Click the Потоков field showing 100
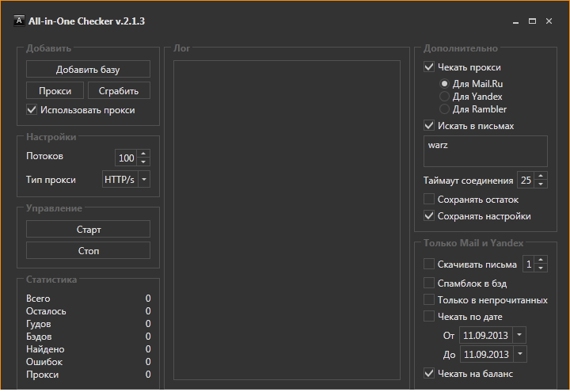This screenshot has width=570, height=392. [126, 158]
